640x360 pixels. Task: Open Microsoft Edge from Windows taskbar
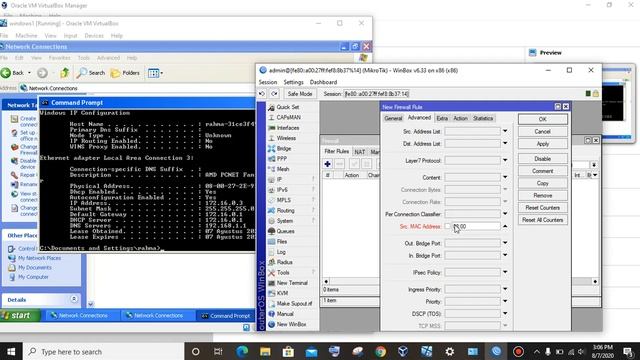tap(242, 351)
